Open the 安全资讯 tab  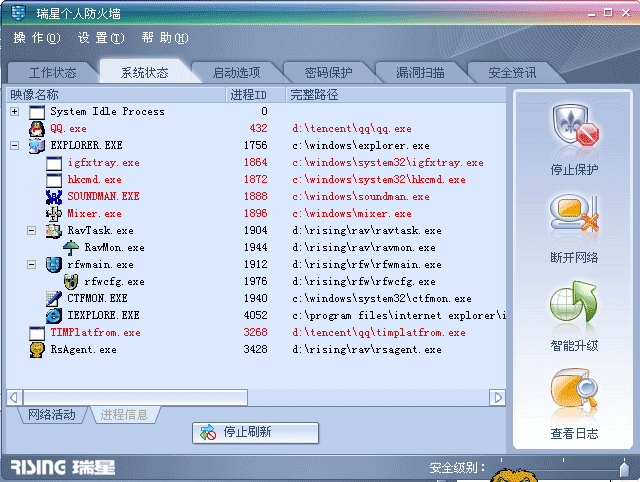[512, 73]
